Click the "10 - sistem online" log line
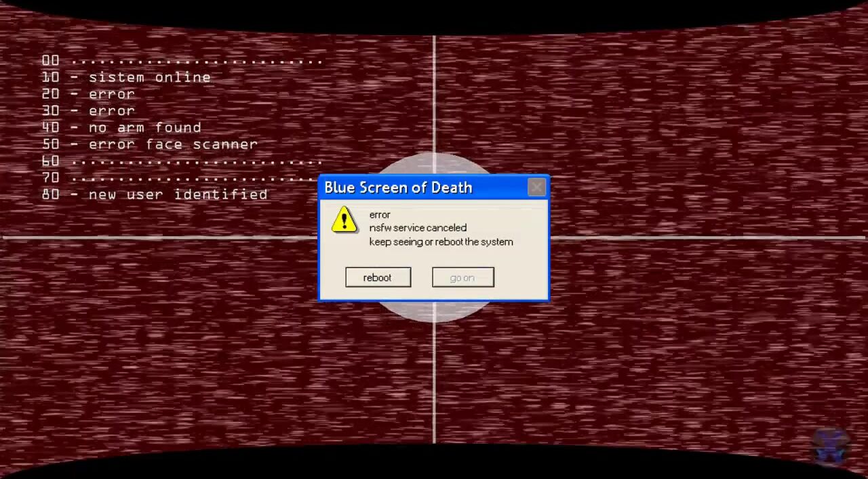This screenshot has width=868, height=479. pos(126,77)
